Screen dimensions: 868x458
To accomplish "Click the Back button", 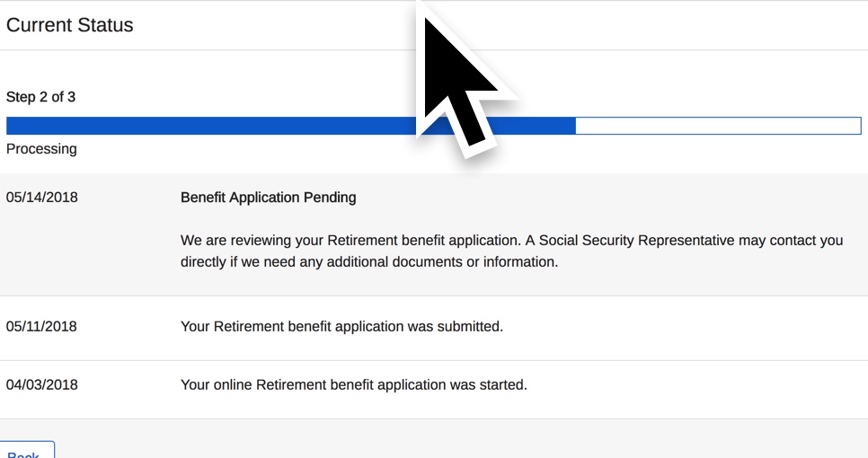I will tap(27, 450).
